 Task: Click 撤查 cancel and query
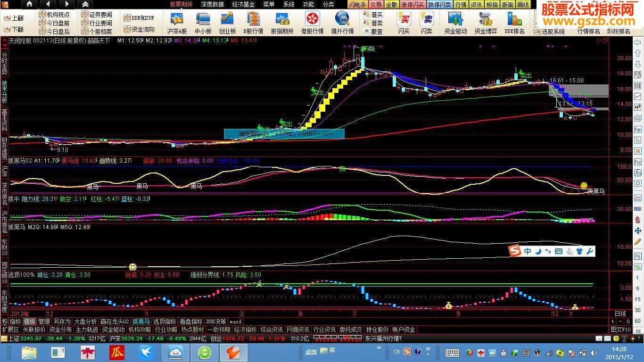(373, 32)
